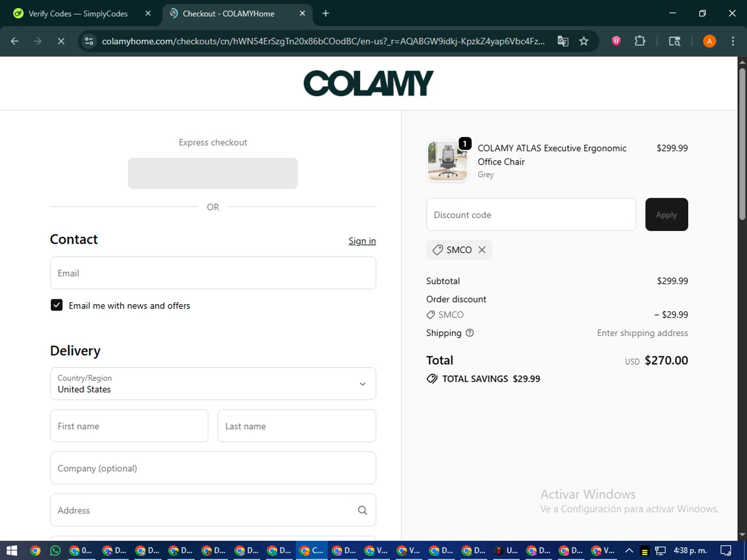Click the COLAMY logo

[369, 83]
